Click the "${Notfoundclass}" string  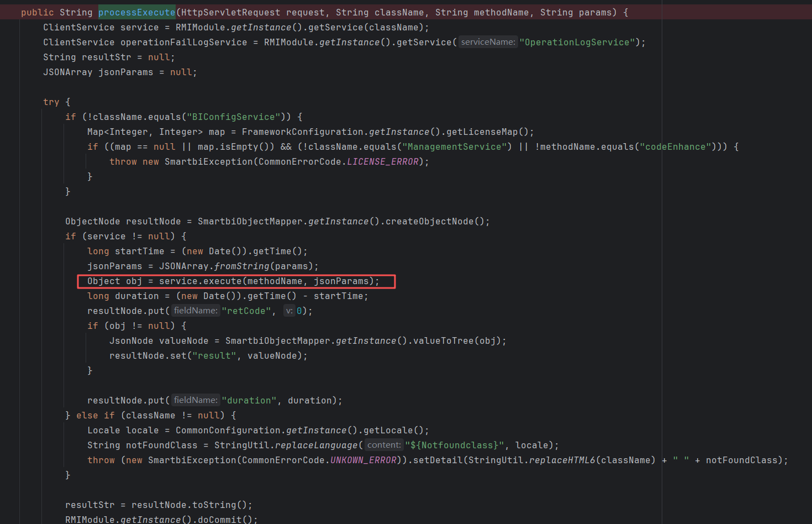454,445
